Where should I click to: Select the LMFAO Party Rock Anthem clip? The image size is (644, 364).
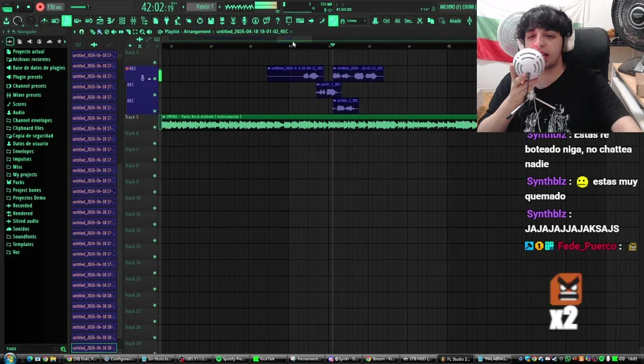[x=318, y=122]
